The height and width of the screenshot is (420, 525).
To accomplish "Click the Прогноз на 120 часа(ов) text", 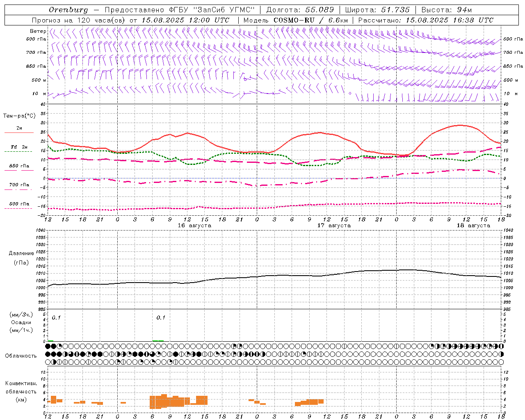I will [x=79, y=20].
